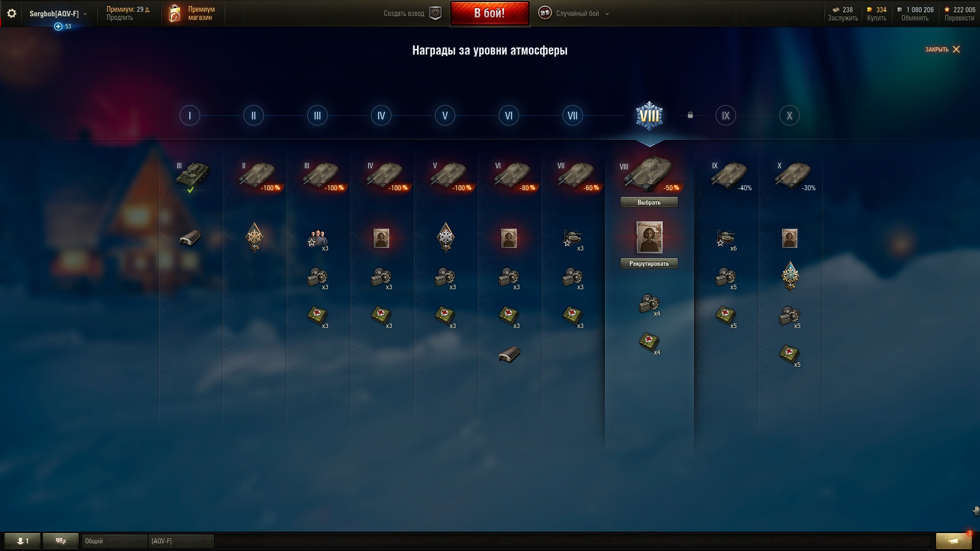The height and width of the screenshot is (551, 980).
Task: Expand the Случайный бой battle mode dropdown
Action: click(574, 13)
